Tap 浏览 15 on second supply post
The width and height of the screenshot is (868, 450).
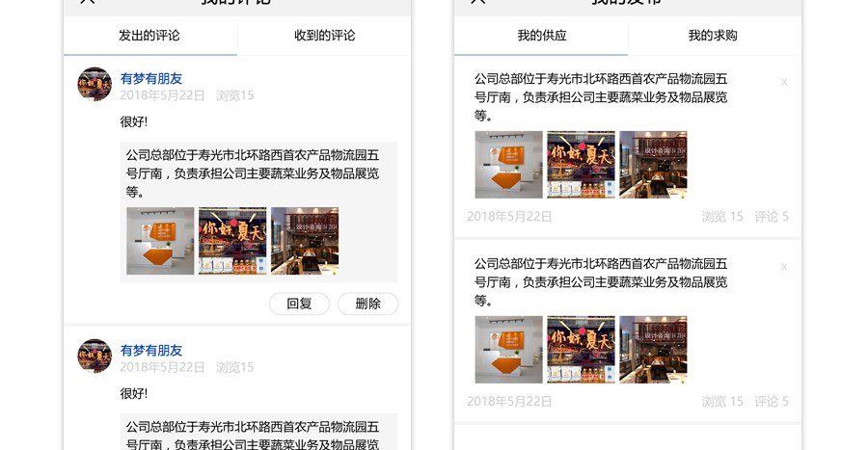point(722,402)
